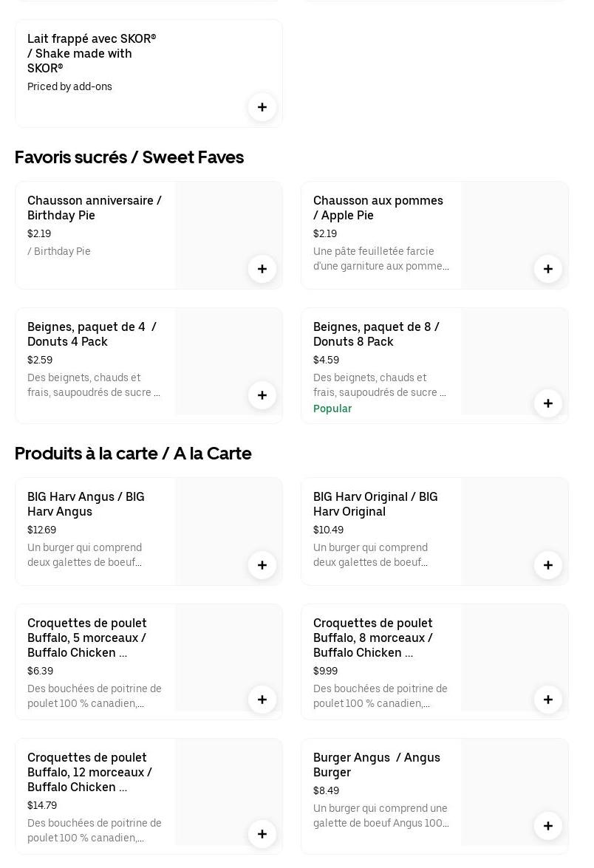594x868 pixels.
Task: Click the Favoris sucrés / Sweet Faves heading
Action: [129, 157]
